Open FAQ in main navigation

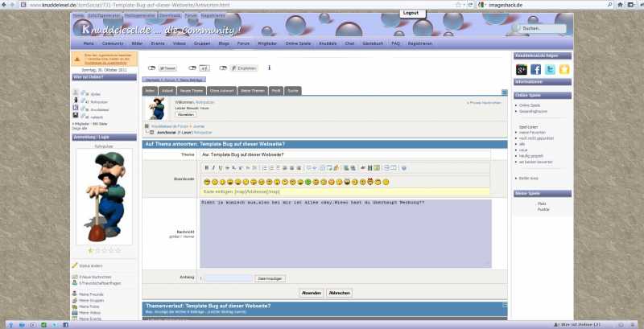click(395, 43)
